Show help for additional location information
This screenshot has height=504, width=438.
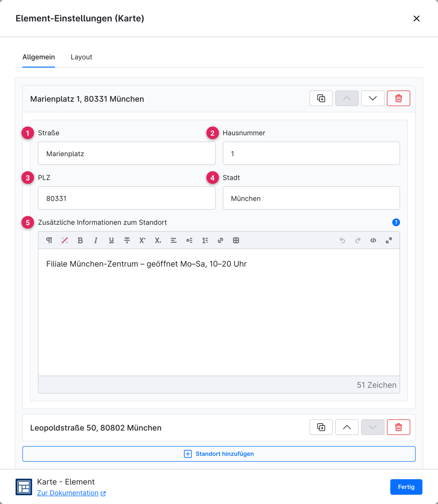pyautogui.click(x=396, y=222)
